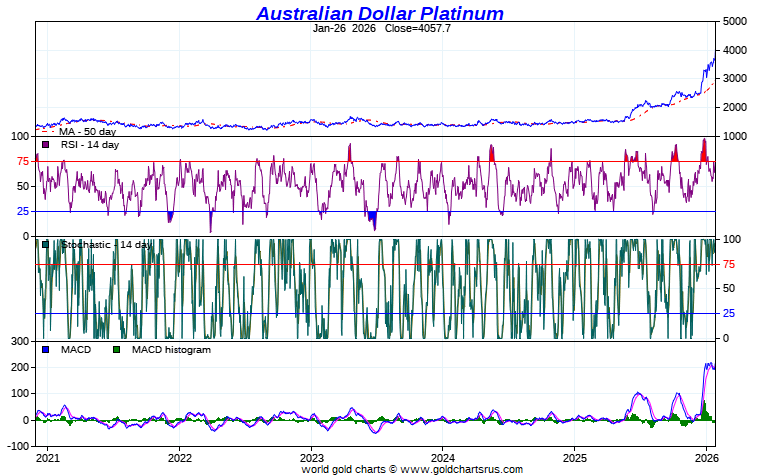Click the 2000 price axis label
Viewport: 760px width, 475px height.
[735, 107]
